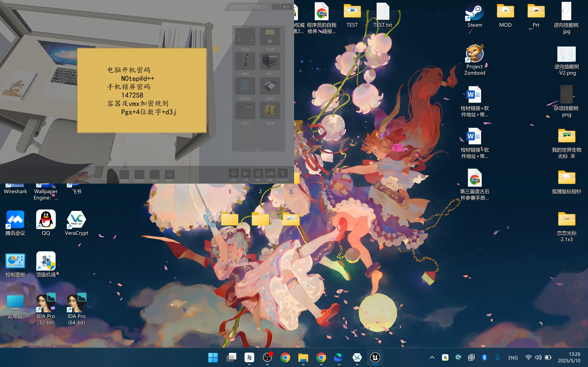Open the Windows Start menu
The height and width of the screenshot is (367, 588).
pos(213,357)
